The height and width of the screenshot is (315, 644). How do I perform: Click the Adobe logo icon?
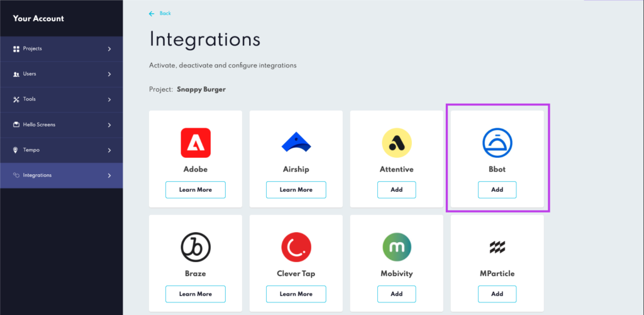[196, 143]
